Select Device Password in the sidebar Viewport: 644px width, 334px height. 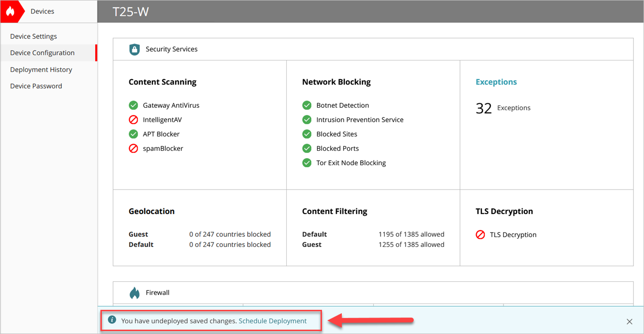[x=36, y=86]
